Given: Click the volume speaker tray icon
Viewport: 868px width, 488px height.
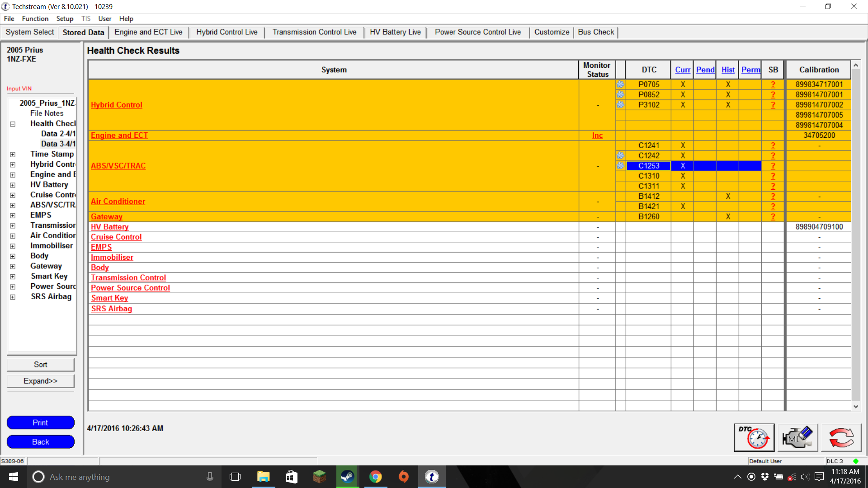Looking at the screenshot, I should pos(805,477).
